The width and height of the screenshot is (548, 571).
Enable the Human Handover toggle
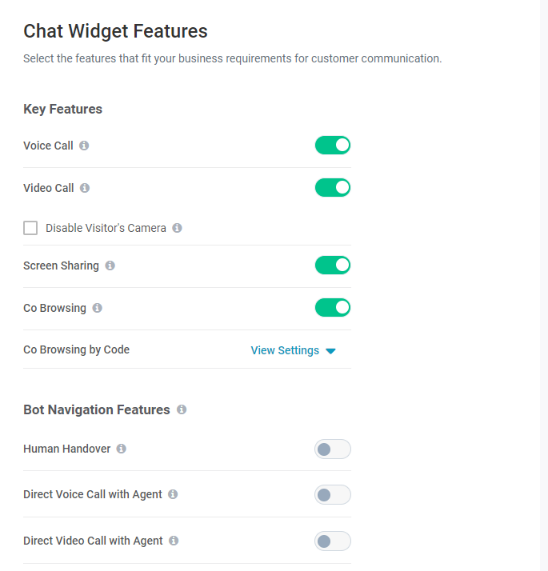coord(333,449)
